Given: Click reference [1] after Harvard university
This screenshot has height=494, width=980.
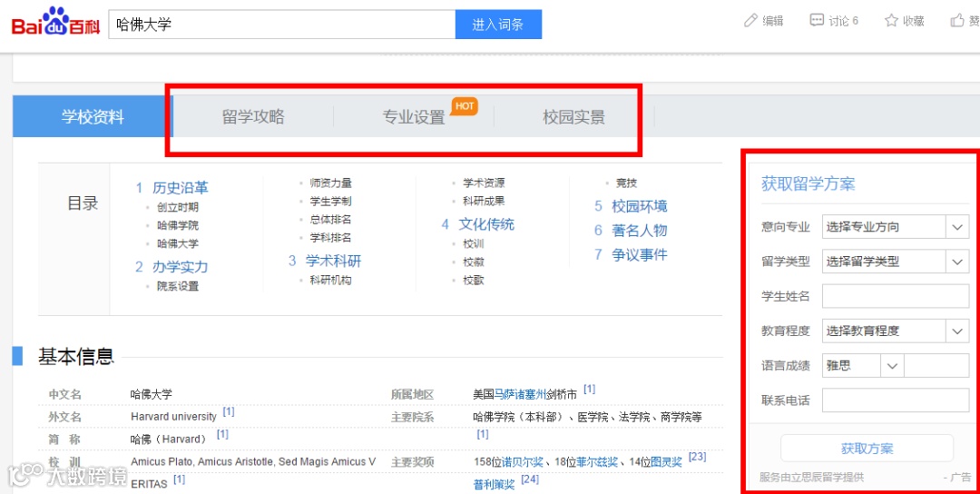Looking at the screenshot, I should tap(229, 412).
